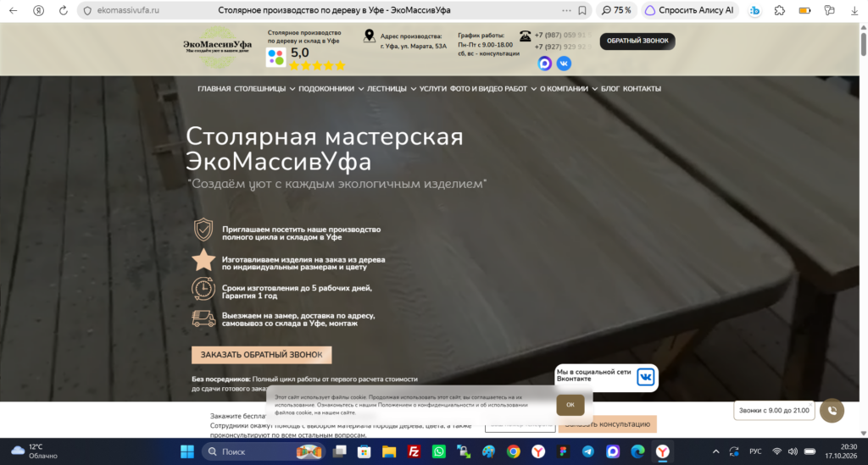Accept cookies with the ОК button
This screenshot has height=465, width=868.
click(570, 405)
